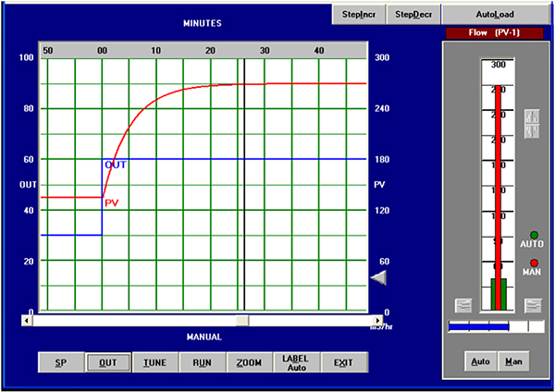The width and height of the screenshot is (555, 392).
Task: Click the RUN button
Action: click(x=202, y=362)
